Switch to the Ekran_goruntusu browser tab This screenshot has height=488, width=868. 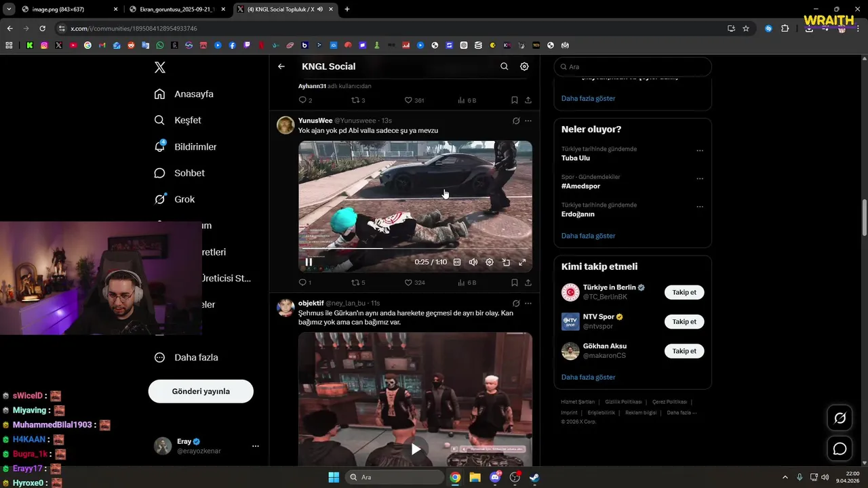177,9
